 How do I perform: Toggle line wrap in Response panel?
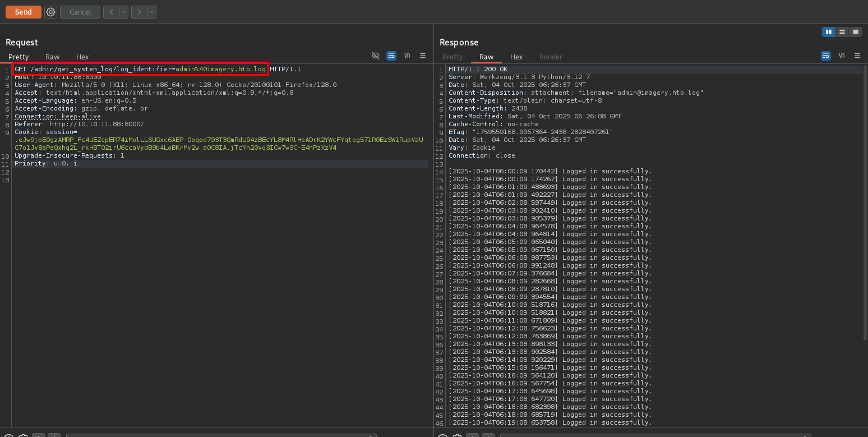point(825,56)
